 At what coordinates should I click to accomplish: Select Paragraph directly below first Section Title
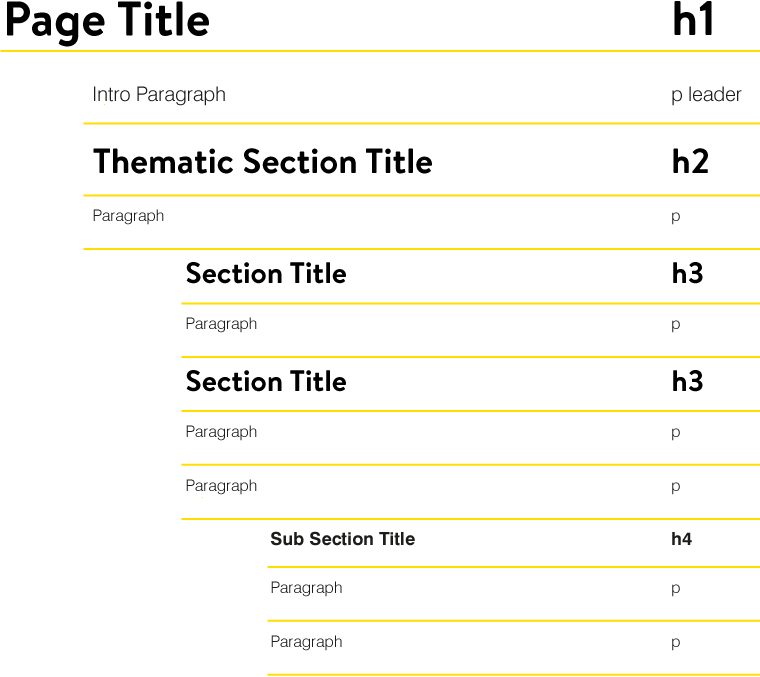coord(221,324)
